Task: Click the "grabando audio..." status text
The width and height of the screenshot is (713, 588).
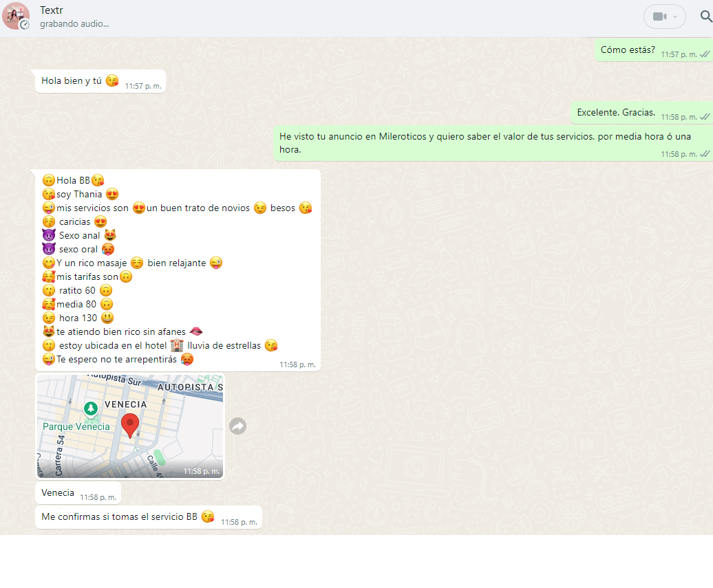Action: tap(74, 24)
